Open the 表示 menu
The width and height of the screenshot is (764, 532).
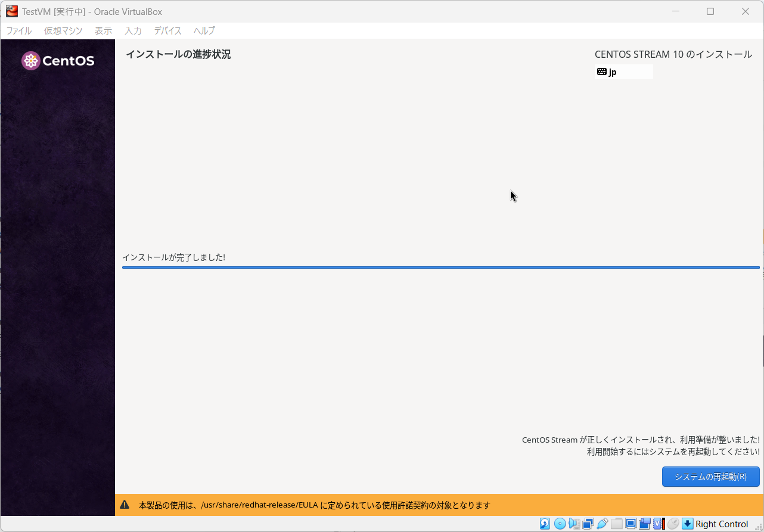tap(103, 30)
